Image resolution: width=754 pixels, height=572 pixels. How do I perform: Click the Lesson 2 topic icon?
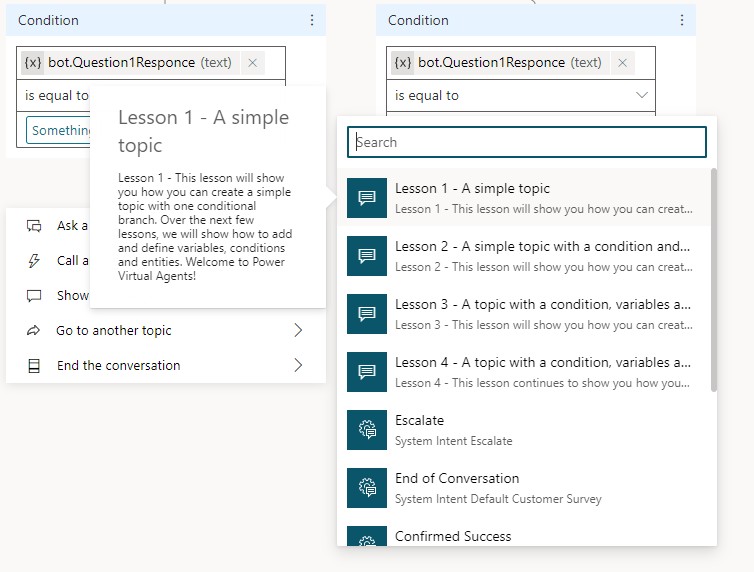[367, 256]
